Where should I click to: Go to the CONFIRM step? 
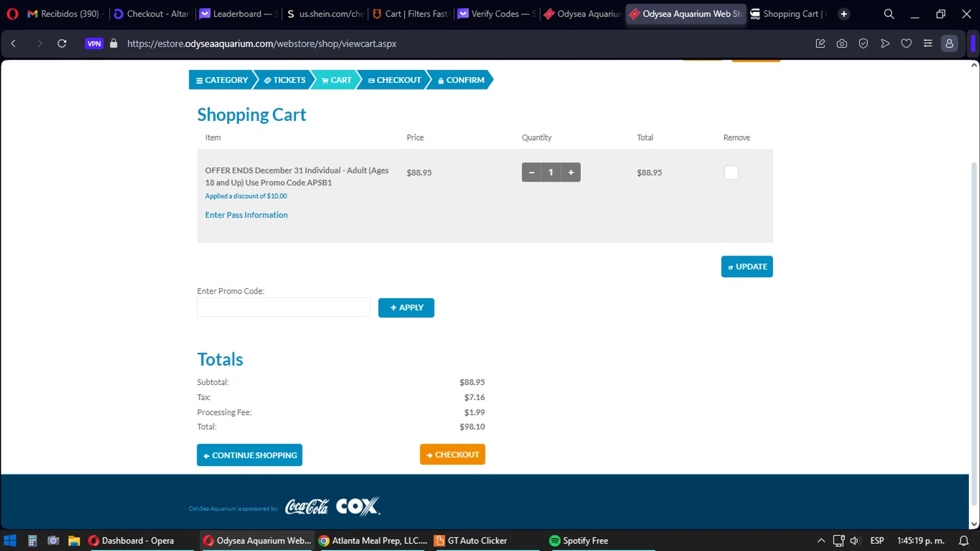pos(461,80)
